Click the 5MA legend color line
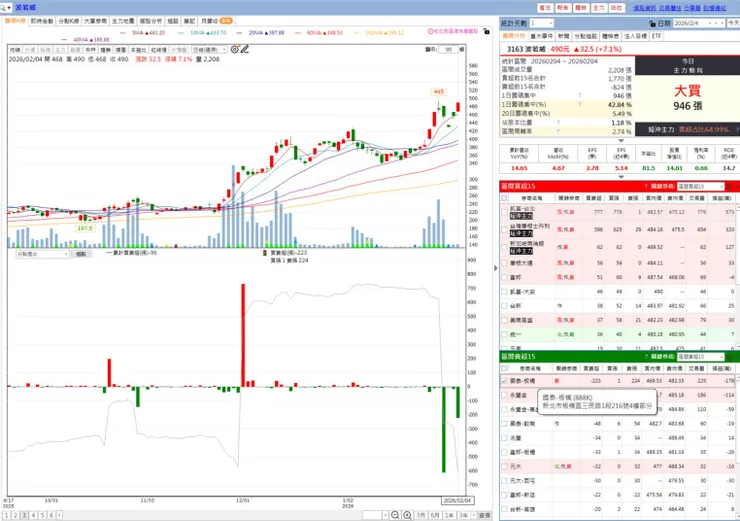Screen dimensions: 740x521 (x=123, y=33)
